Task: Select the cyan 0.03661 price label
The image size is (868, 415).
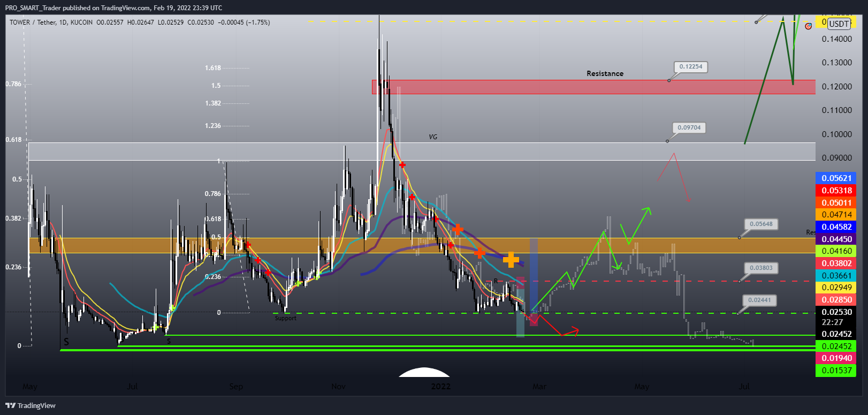Action: [x=836, y=275]
